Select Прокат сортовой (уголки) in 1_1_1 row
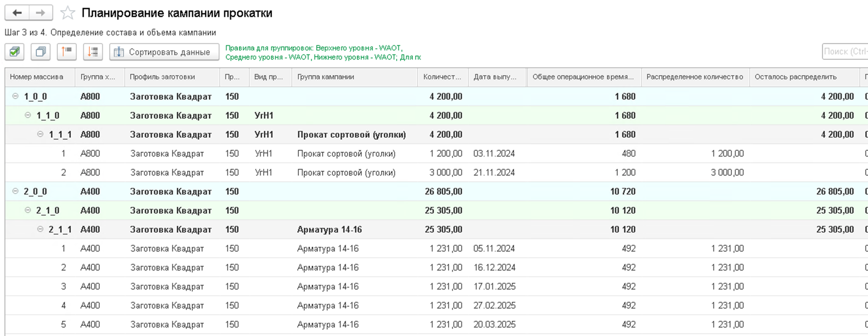Viewport: 868px width, 336px height. [x=351, y=134]
